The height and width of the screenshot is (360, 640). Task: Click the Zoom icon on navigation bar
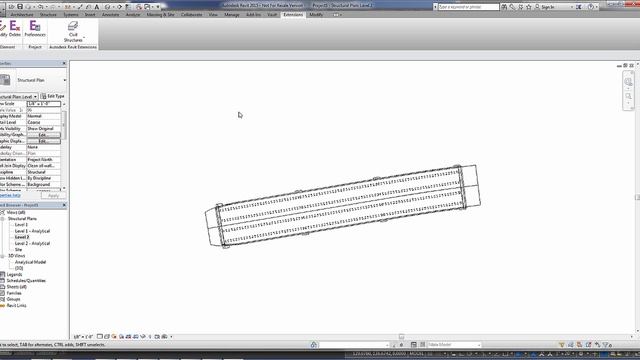[x=628, y=96]
